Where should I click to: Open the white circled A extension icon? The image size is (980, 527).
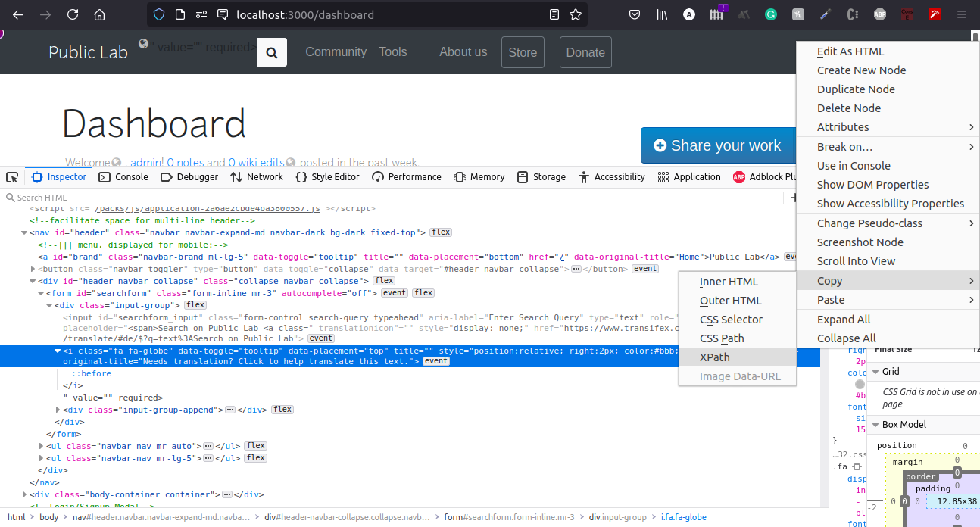(x=689, y=14)
